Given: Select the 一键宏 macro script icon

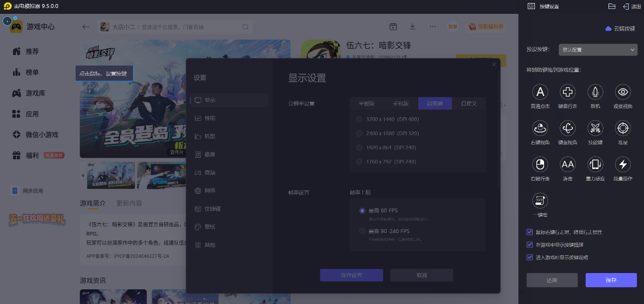Looking at the screenshot, I should pyautogui.click(x=540, y=200).
